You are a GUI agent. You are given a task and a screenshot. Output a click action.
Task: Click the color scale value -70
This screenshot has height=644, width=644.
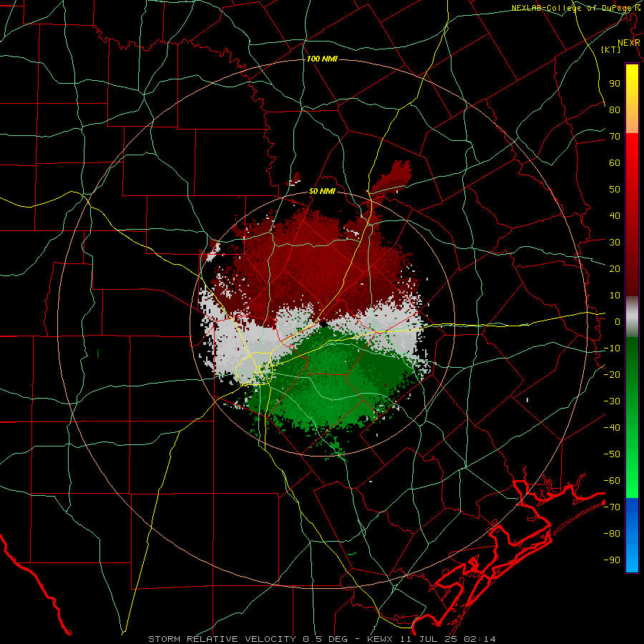click(x=612, y=507)
